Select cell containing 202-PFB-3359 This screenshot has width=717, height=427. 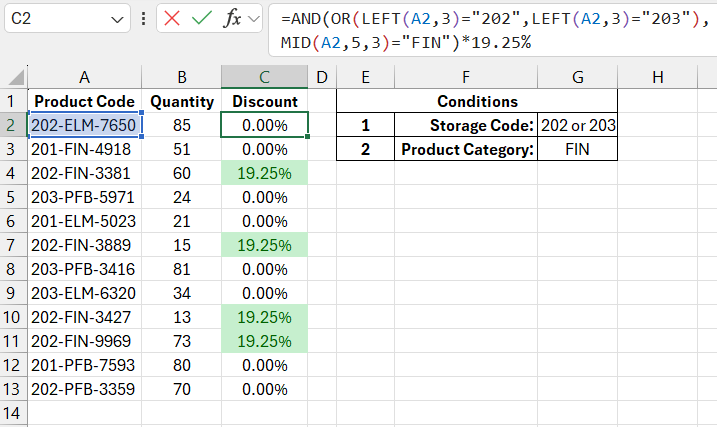(85, 389)
